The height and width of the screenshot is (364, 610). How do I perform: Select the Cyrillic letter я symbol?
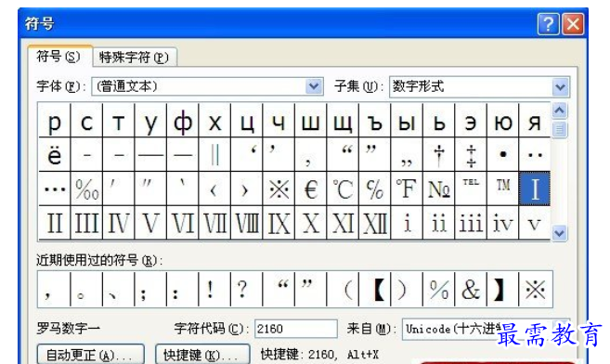pyautogui.click(x=535, y=121)
